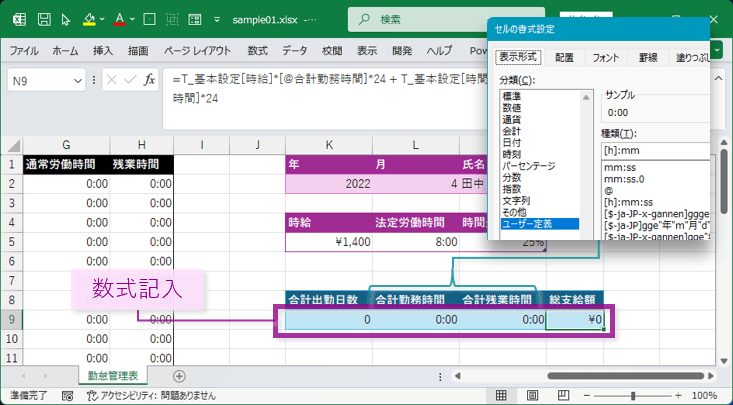The width and height of the screenshot is (733, 405).
Task: Click the confirm checkmark in formula bar
Action: click(130, 80)
